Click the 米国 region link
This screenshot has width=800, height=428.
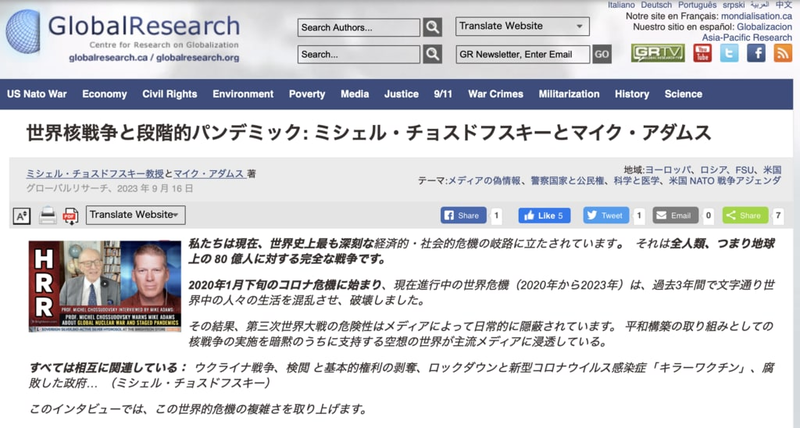(772, 170)
